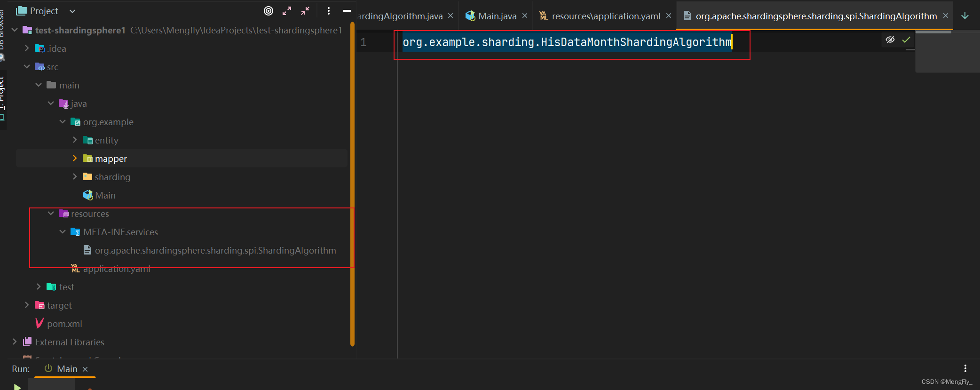Image resolution: width=980 pixels, height=390 pixels.
Task: Open pom.xml in project tree
Action: [64, 324]
